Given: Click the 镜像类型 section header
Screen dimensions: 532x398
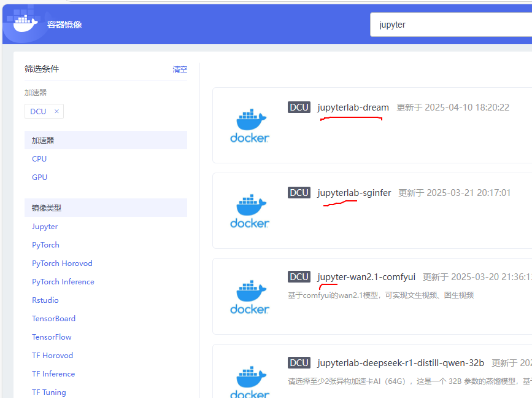Looking at the screenshot, I should point(106,208).
